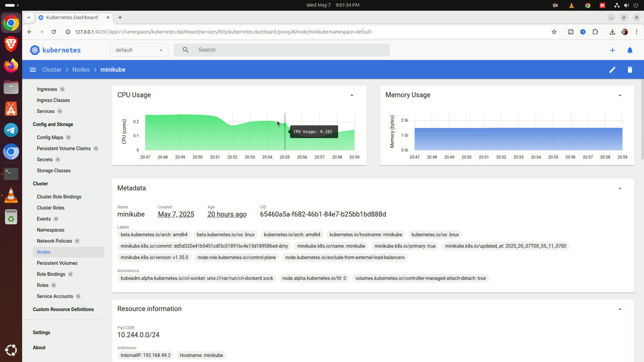Collapse the Memory Usage card
Viewport: 644px width, 362px height.
620,95
